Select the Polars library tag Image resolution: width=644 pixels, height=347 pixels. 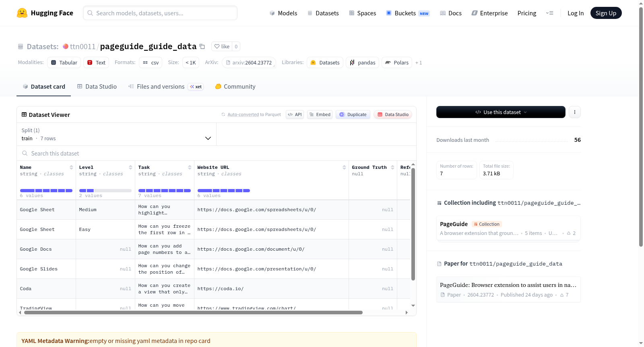pos(396,62)
